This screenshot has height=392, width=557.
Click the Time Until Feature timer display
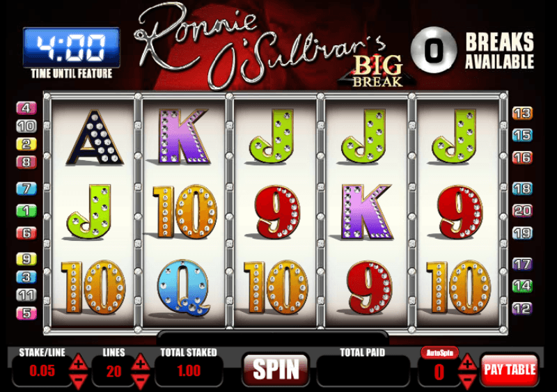pyautogui.click(x=72, y=47)
